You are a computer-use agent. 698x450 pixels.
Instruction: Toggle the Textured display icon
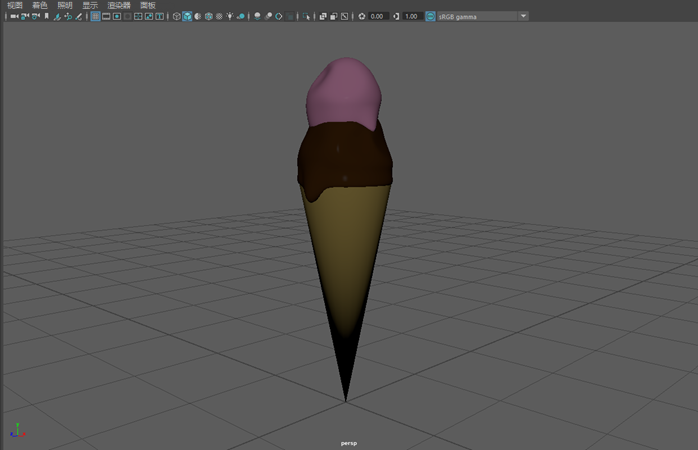click(219, 16)
